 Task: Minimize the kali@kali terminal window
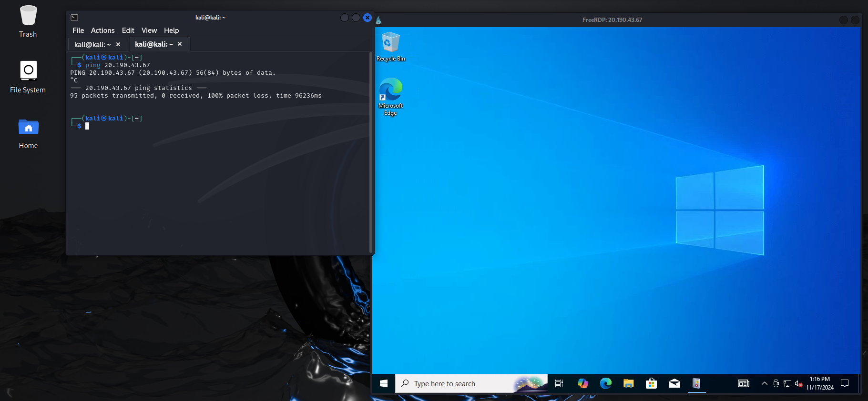coord(345,18)
